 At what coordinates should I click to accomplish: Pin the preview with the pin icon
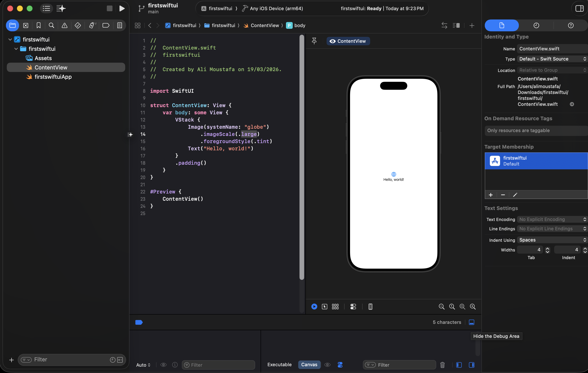(314, 41)
